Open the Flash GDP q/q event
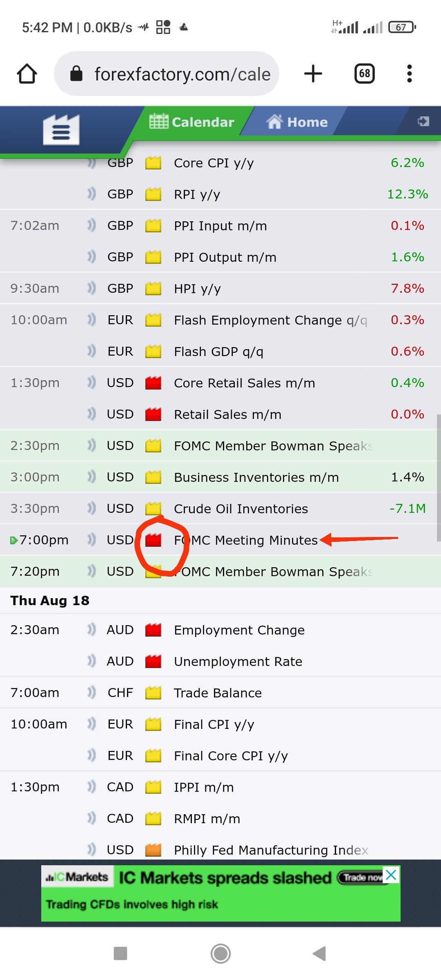The height and width of the screenshot is (980, 441). (x=218, y=352)
